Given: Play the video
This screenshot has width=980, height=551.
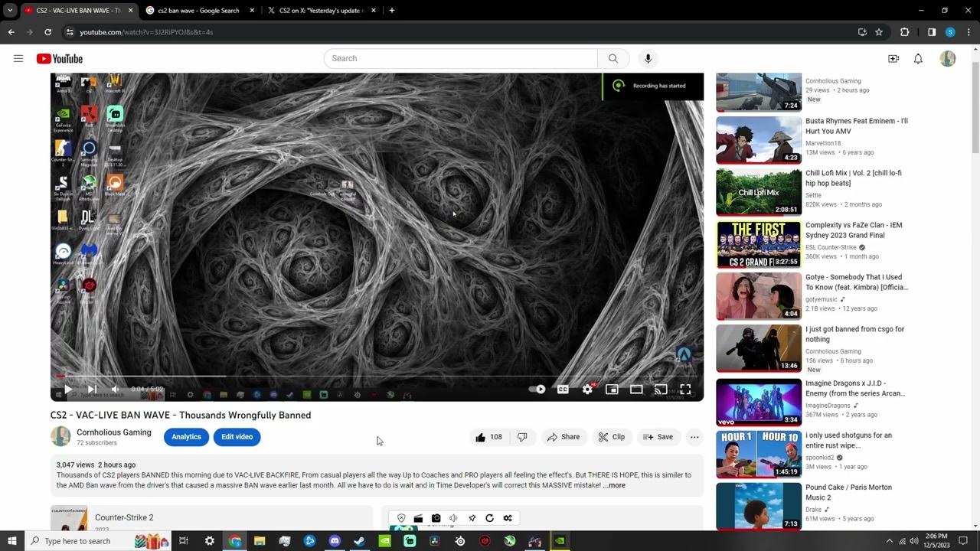Looking at the screenshot, I should coord(68,390).
